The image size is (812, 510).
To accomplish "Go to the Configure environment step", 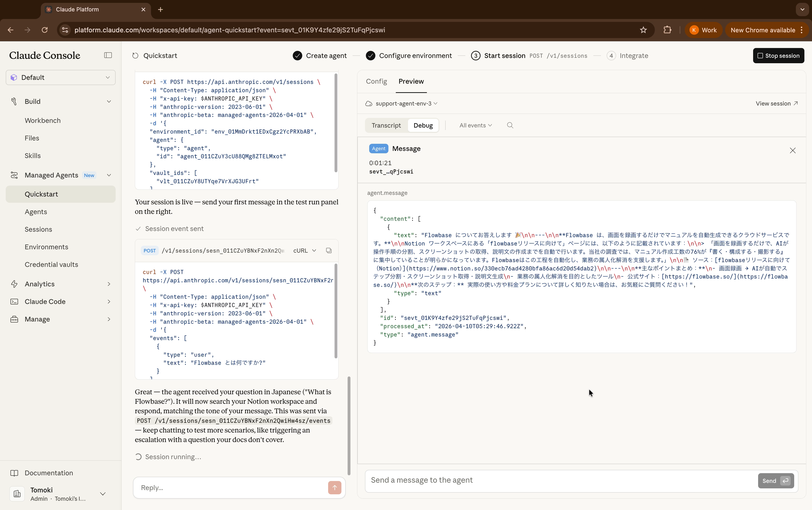I will (409, 56).
